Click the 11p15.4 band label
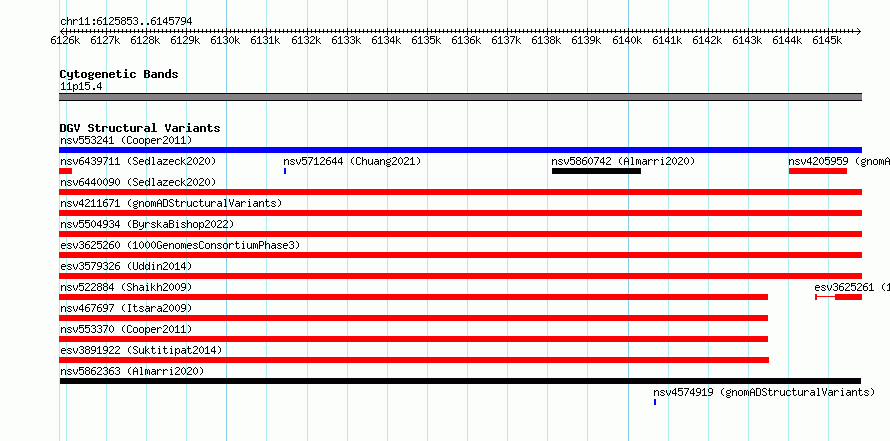The width and height of the screenshot is (890, 441). point(81,87)
